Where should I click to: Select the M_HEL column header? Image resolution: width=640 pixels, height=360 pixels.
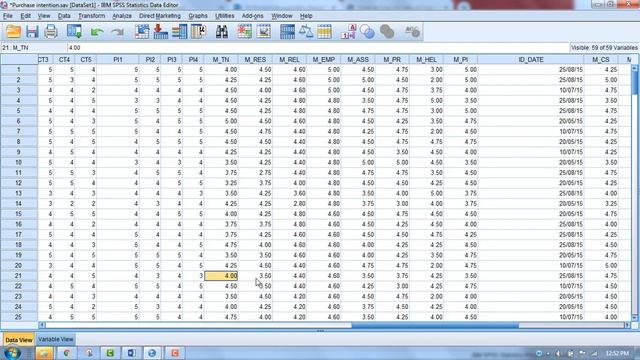tap(426, 60)
